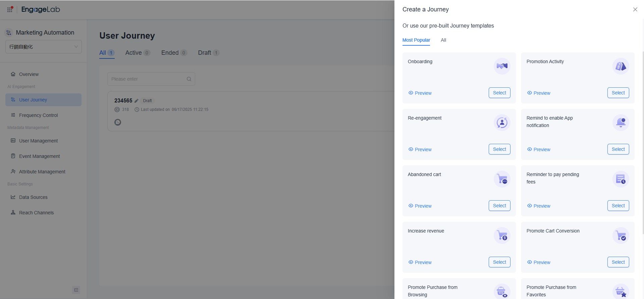The width and height of the screenshot is (644, 299).
Task: Click the User Management sidebar icon
Action: (13, 140)
